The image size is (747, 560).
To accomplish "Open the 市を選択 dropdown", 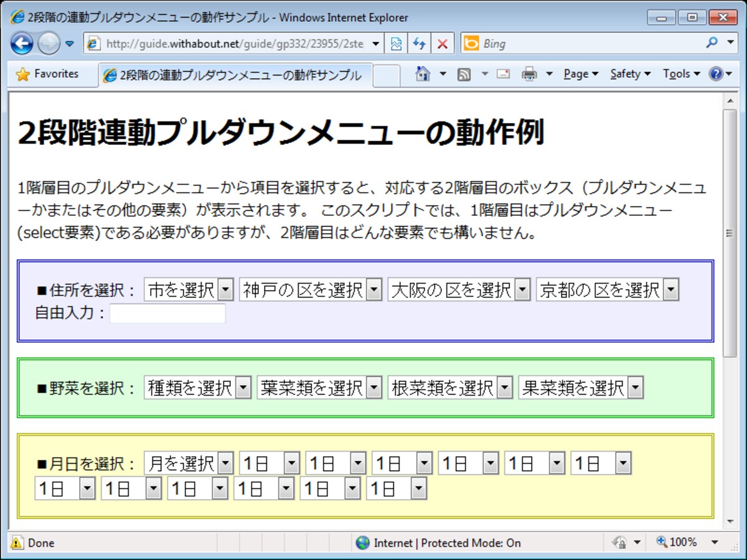I will (189, 289).
